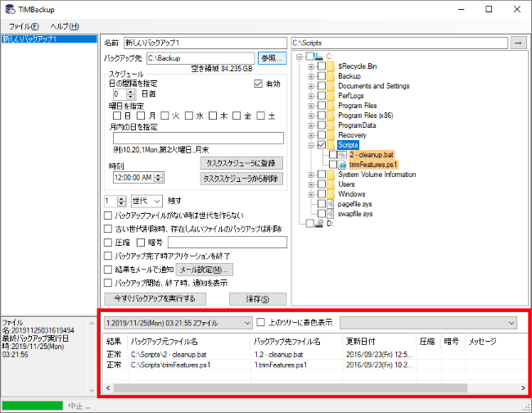
Task: Click the PerfLogs folder icon
Action: tap(331, 96)
